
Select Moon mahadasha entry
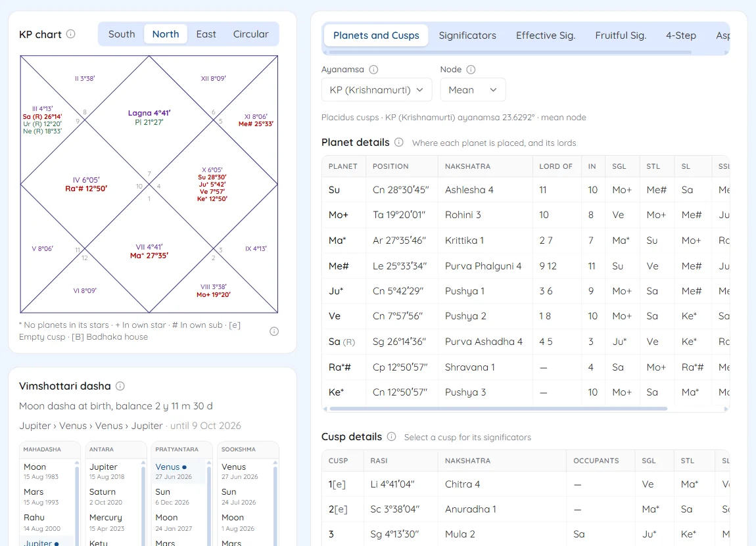coord(46,471)
